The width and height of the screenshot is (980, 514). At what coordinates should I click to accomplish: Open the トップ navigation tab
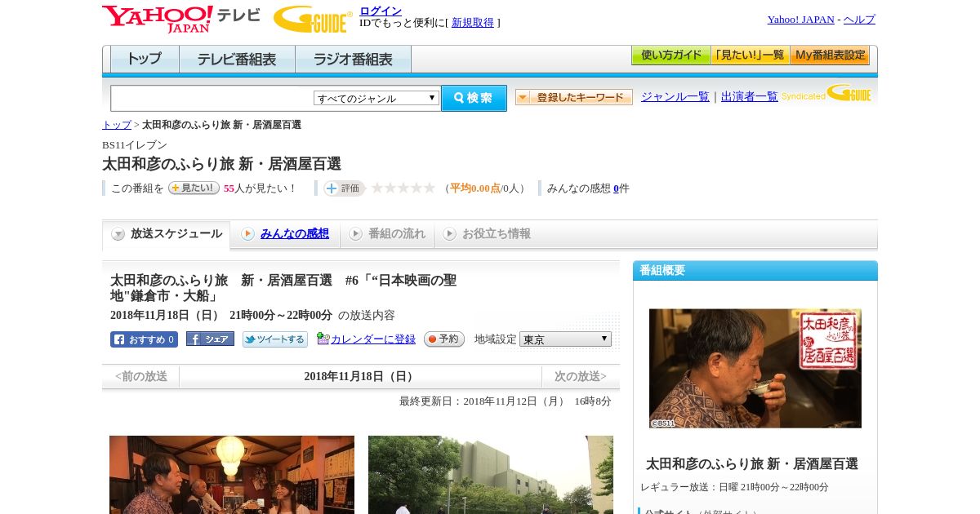(x=145, y=60)
